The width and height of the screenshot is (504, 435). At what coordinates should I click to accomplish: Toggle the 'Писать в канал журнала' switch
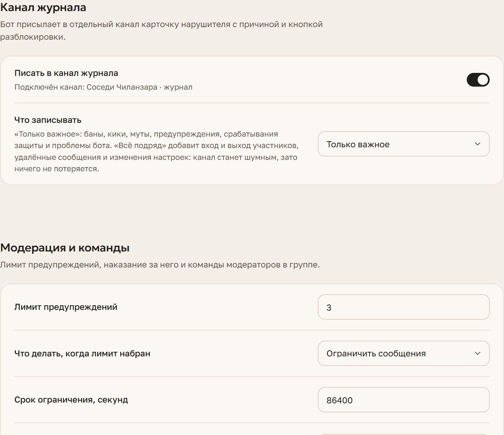tap(478, 80)
